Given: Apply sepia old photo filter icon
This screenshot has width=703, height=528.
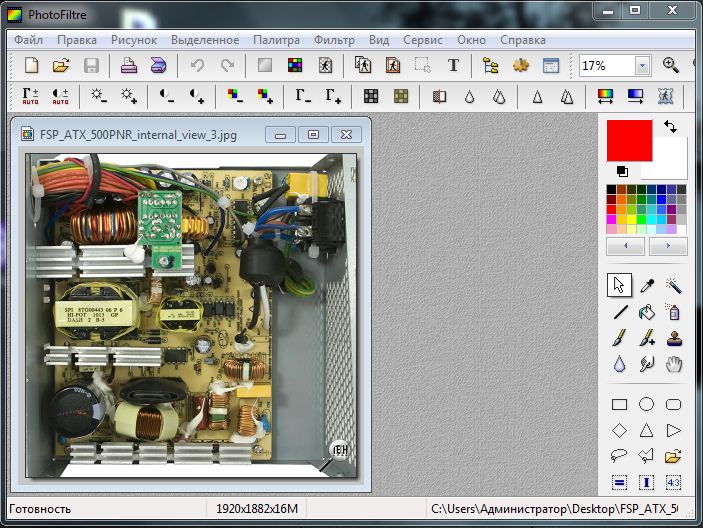Looking at the screenshot, I should pyautogui.click(x=401, y=96).
